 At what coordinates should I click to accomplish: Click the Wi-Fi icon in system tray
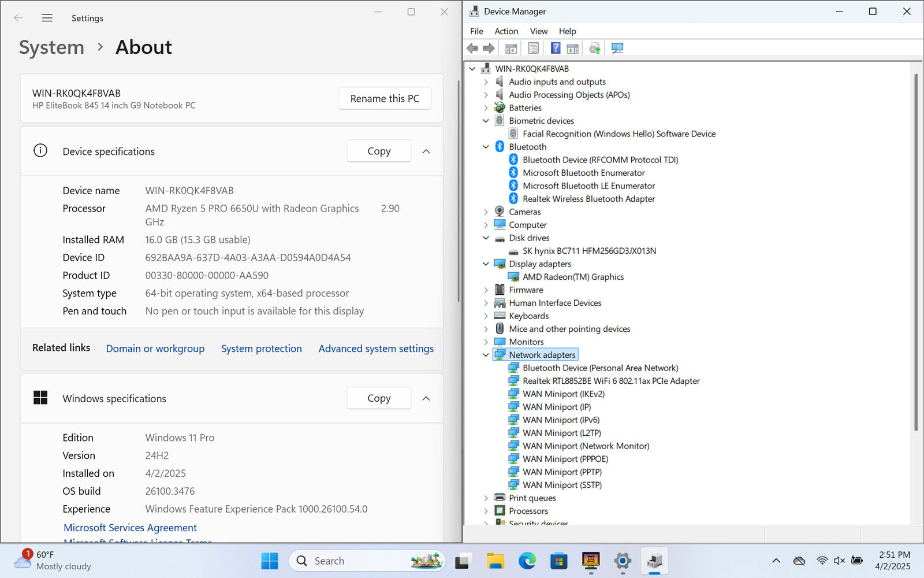(x=822, y=561)
